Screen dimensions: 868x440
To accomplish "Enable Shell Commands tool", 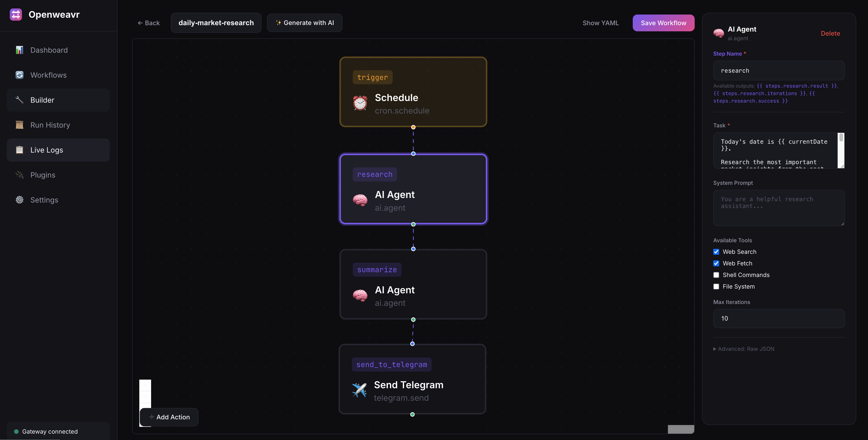I will click(x=716, y=275).
